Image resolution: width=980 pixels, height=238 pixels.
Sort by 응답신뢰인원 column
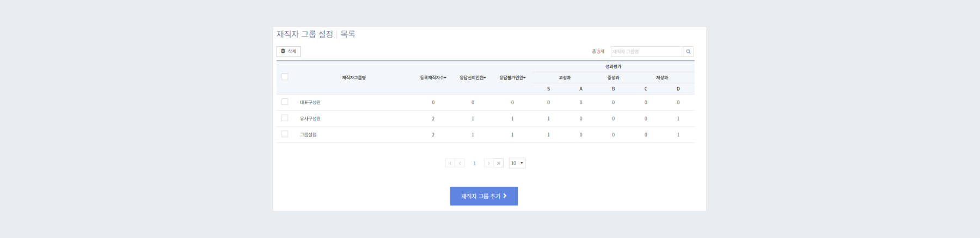[473, 78]
